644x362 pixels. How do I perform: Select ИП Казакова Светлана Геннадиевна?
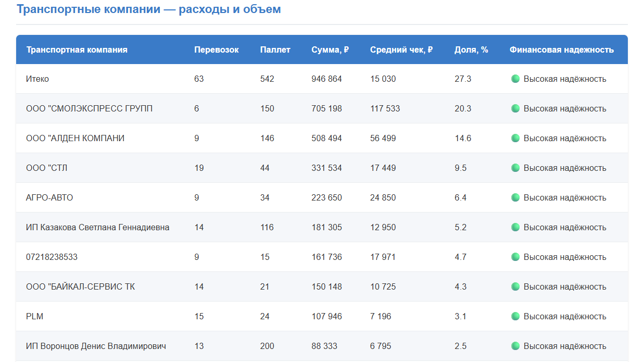98,227
